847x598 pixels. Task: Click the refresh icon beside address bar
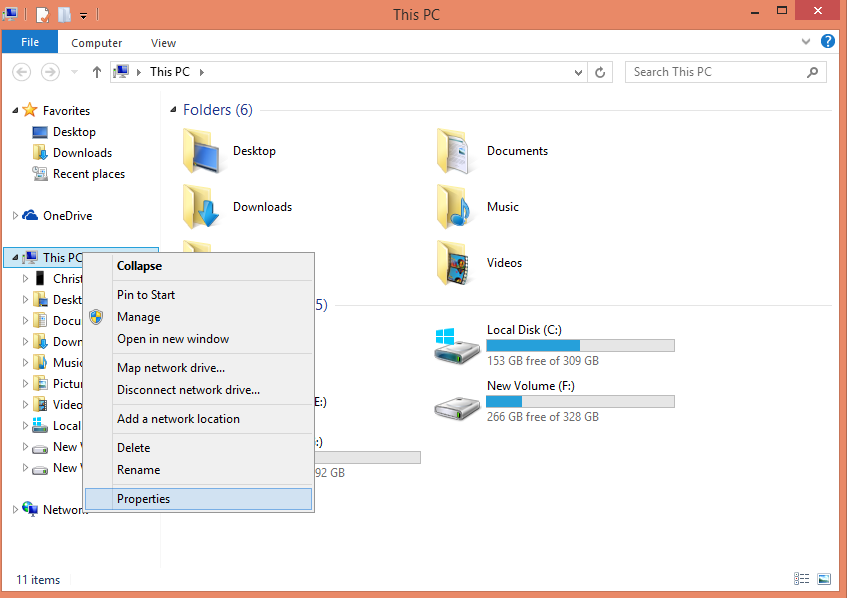(x=600, y=71)
